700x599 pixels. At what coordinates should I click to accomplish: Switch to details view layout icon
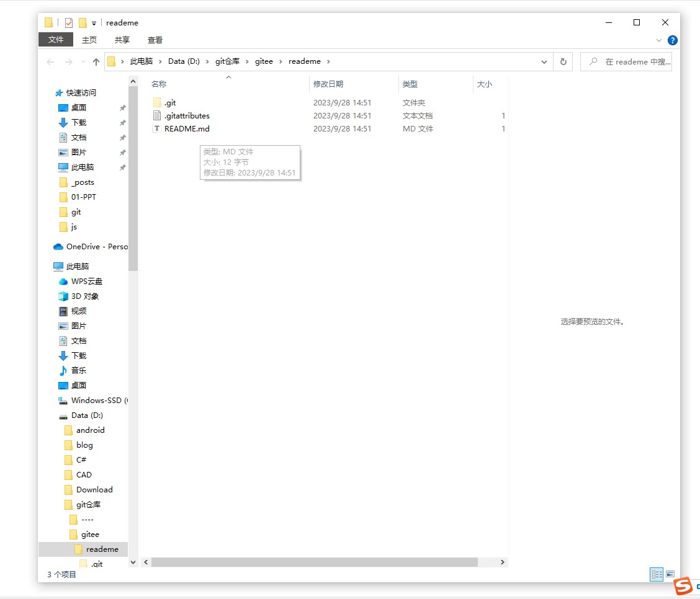pyautogui.click(x=656, y=574)
